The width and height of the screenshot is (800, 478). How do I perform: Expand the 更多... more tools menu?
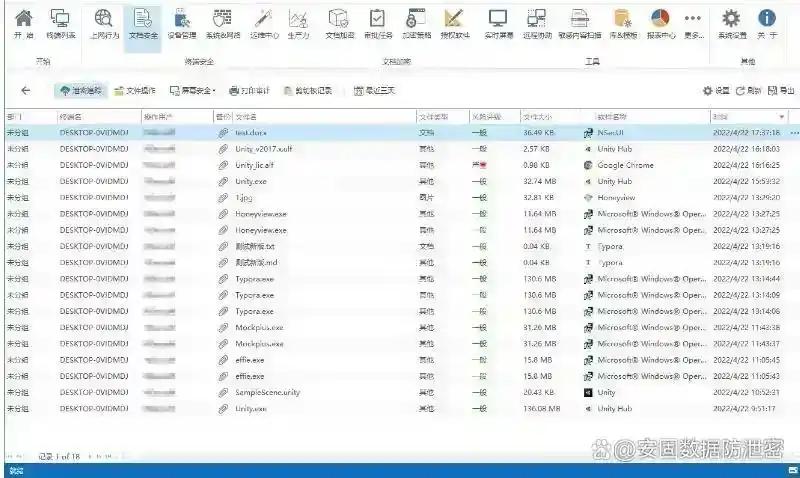point(693,24)
